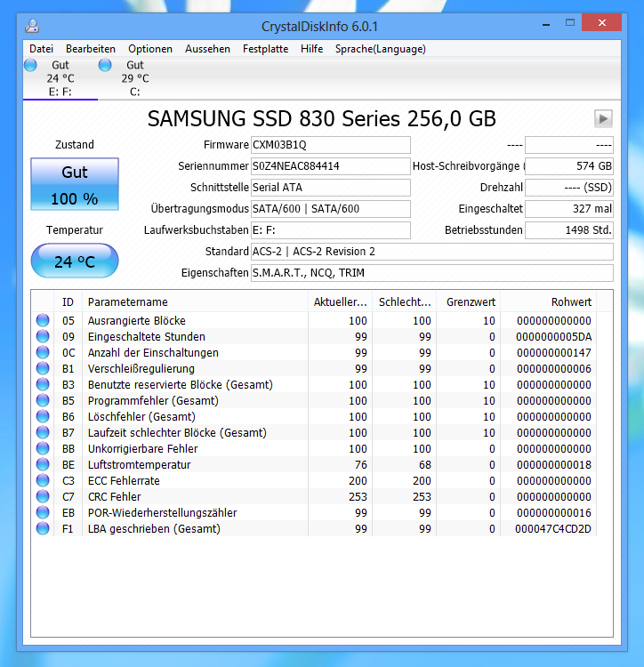The height and width of the screenshot is (667, 644).
Task: Click Eingeschaltet value 327 mal
Action: (569, 209)
